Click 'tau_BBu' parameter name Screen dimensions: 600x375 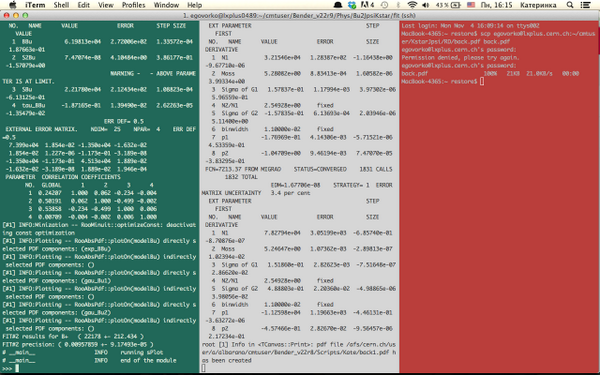point(34,105)
